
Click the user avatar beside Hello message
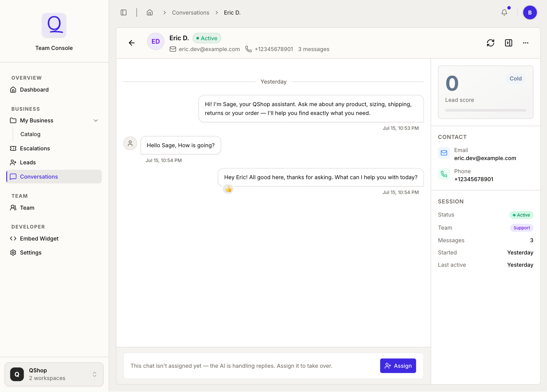click(130, 143)
